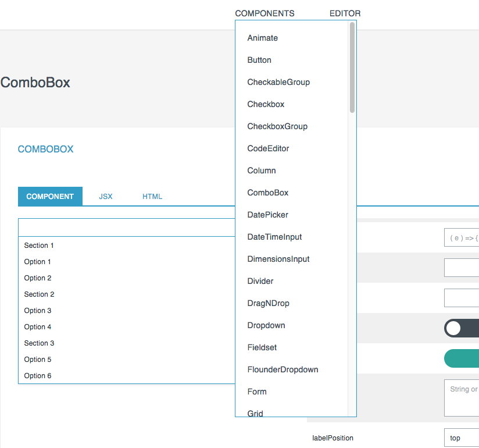Select Option 6 in the ComboBox list
Viewport: 479px width, 448px height.
(127, 375)
